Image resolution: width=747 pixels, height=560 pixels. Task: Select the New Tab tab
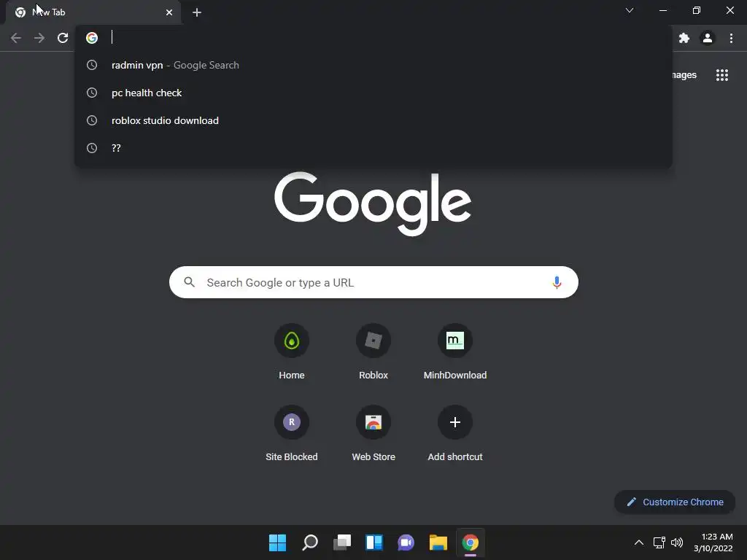(93, 12)
